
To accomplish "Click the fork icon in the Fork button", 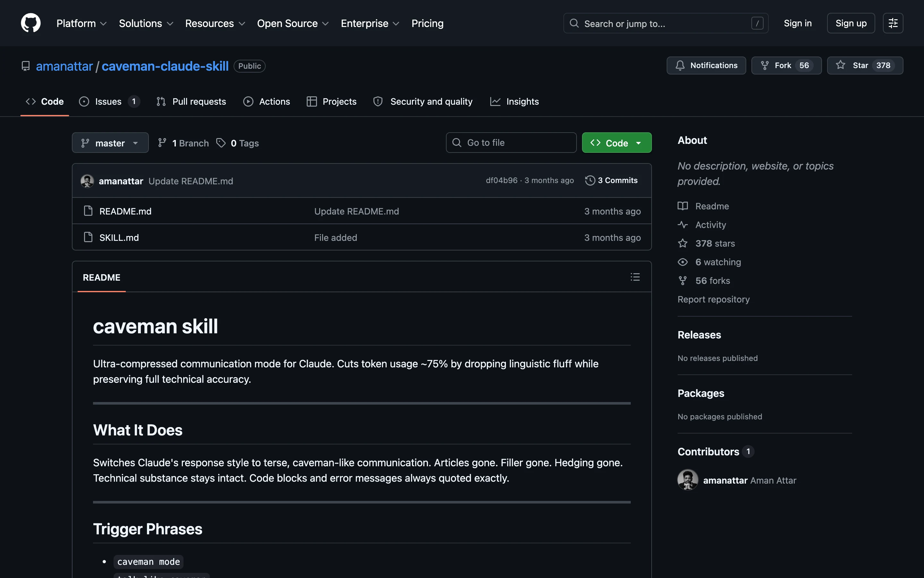I will point(765,66).
